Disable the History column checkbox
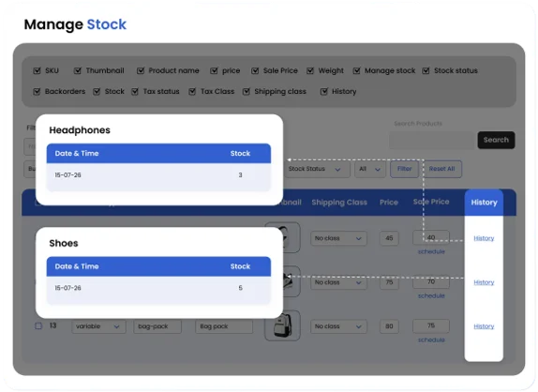 tap(324, 91)
